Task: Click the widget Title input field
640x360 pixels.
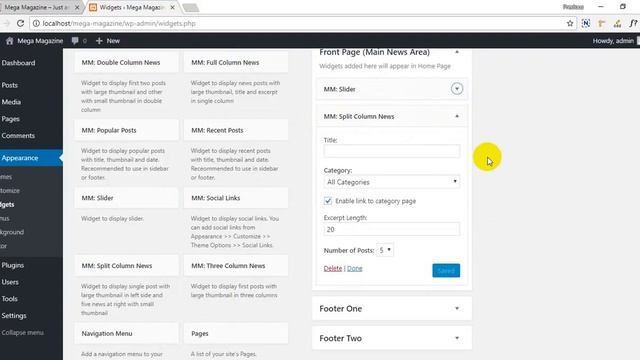Action: point(391,151)
